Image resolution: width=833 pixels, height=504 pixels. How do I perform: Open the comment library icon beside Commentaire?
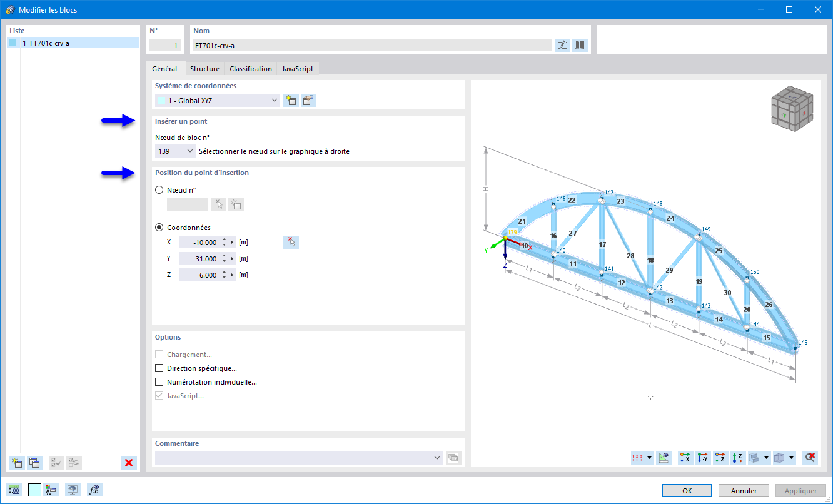(x=454, y=458)
